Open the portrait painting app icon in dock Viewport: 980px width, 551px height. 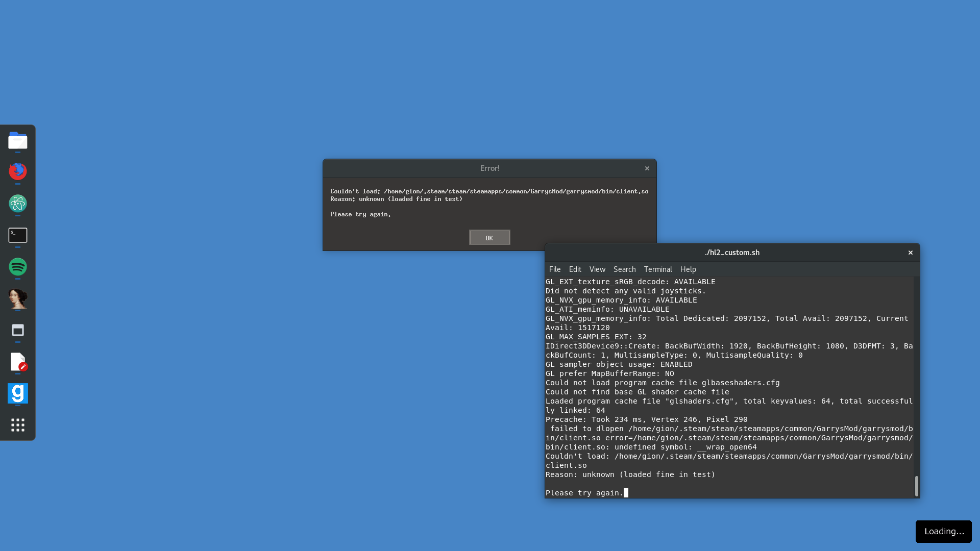(18, 298)
